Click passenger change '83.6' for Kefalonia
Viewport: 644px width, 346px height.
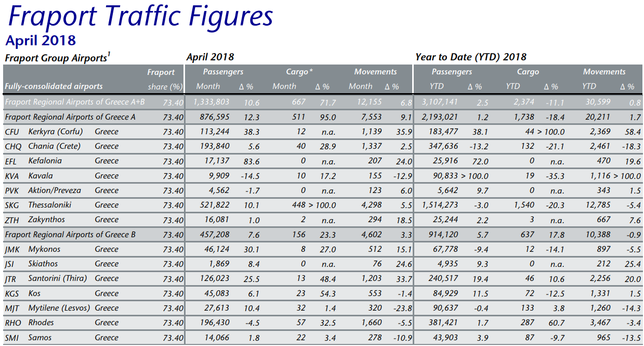click(x=252, y=161)
